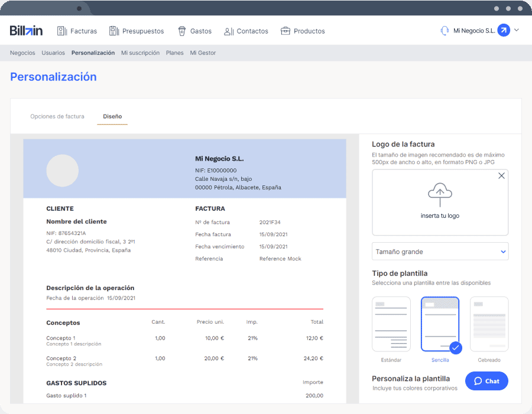Go to Usuarios submenu

click(53, 53)
